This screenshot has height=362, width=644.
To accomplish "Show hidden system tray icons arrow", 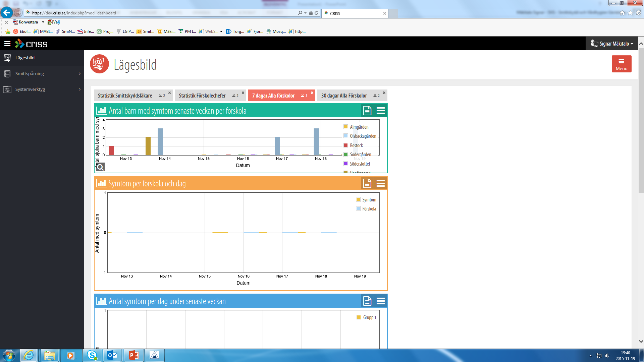I will 591,356.
